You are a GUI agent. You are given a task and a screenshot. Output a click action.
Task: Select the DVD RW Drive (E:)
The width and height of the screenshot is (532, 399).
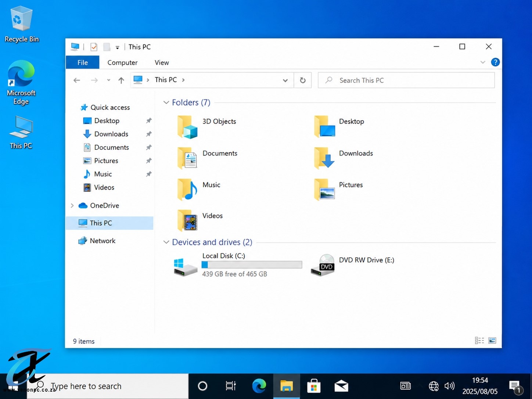(352, 265)
